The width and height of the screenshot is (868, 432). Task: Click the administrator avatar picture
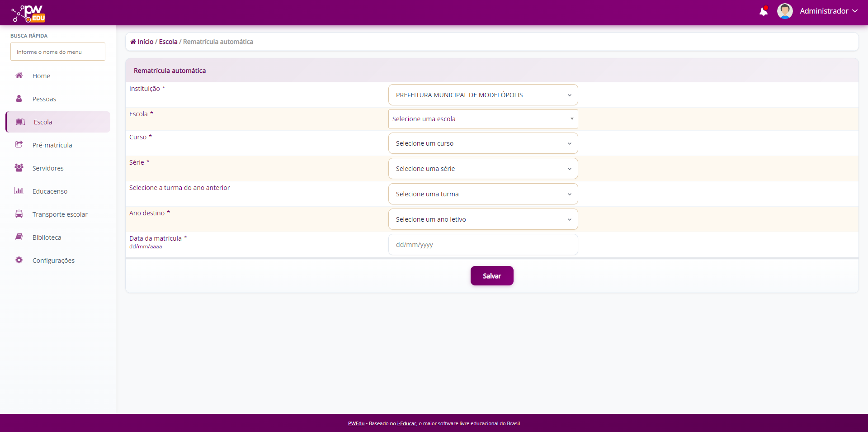tap(784, 11)
